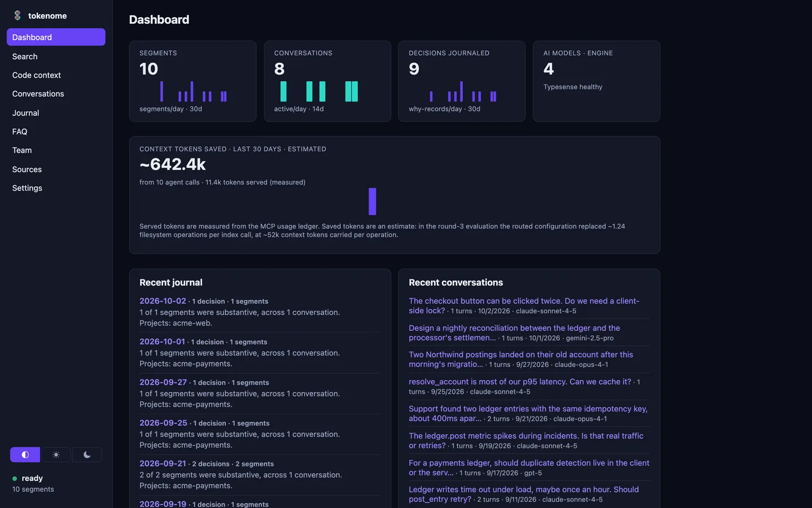Click the 'Recent conversations' heading
The height and width of the screenshot is (508, 812).
[x=456, y=283]
